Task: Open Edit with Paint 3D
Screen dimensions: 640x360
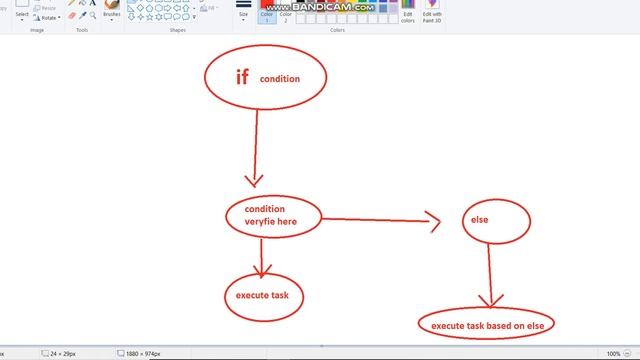Action: [432, 11]
